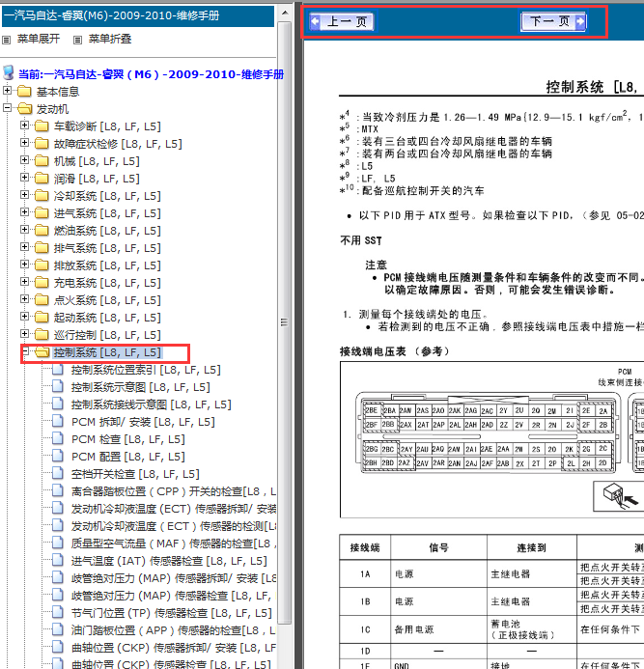Expand the 机械 [L8, LF, L5] node
Viewport: 644px width, 669px height.
tap(24, 160)
